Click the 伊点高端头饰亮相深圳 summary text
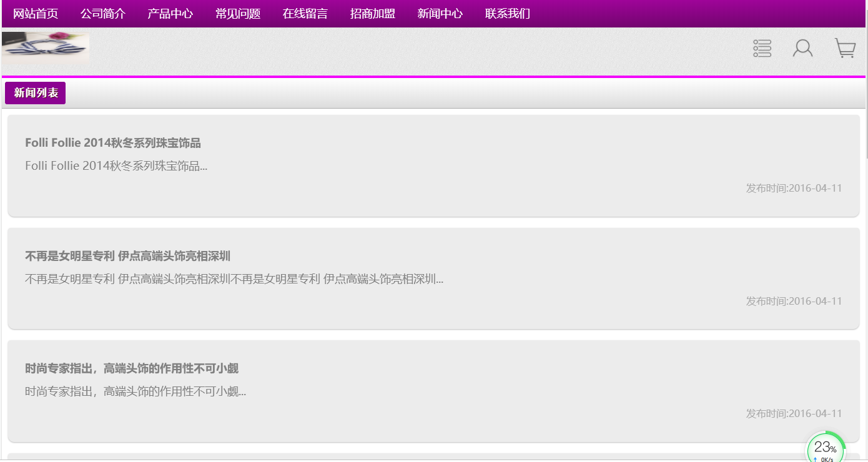The width and height of the screenshot is (868, 462). pos(234,279)
